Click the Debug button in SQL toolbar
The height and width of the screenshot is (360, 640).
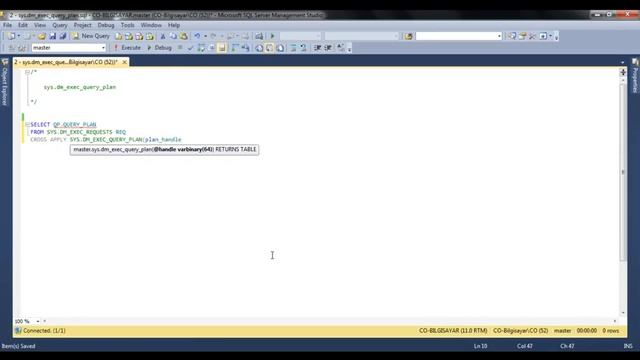(x=159, y=48)
